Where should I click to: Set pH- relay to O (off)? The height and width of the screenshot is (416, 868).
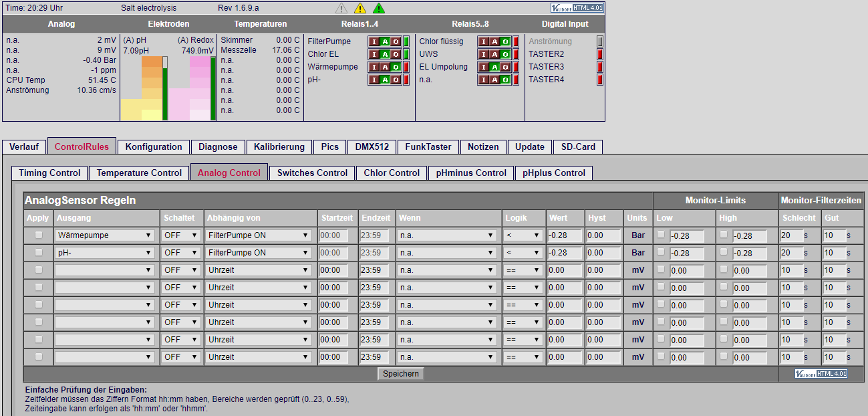tap(396, 80)
